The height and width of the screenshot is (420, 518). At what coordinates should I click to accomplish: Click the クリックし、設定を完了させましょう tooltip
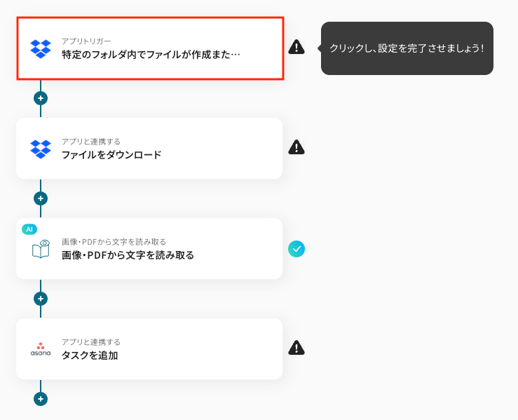[407, 48]
